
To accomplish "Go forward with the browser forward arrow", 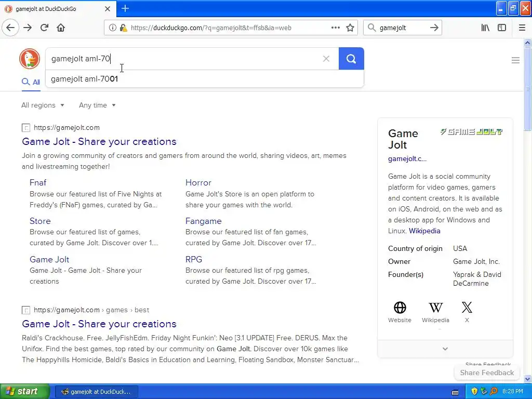I will click(x=28, y=28).
